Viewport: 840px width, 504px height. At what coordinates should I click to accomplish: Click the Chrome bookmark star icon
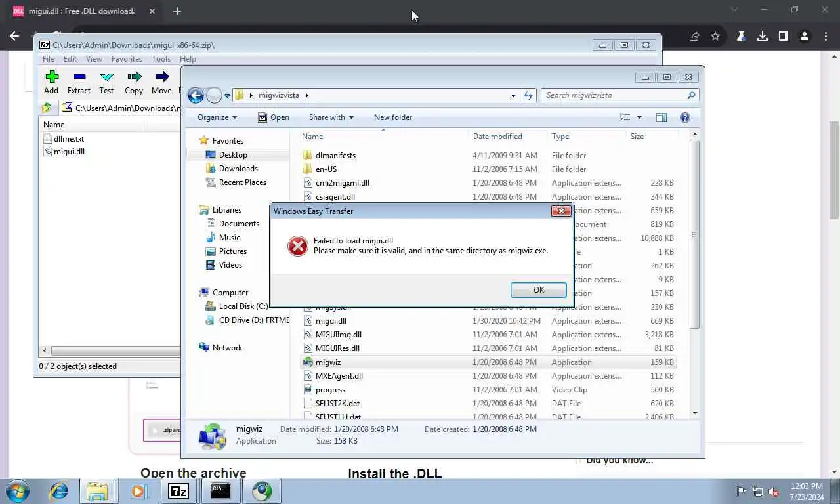(715, 37)
